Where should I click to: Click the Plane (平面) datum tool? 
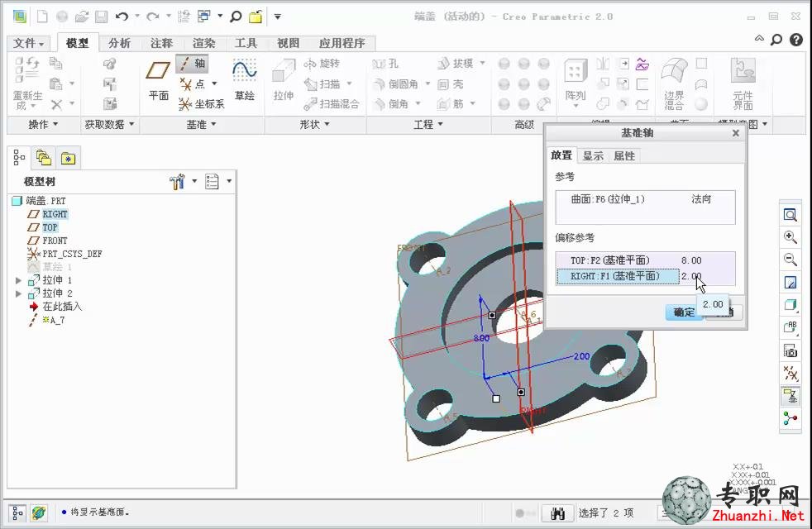coord(159,80)
